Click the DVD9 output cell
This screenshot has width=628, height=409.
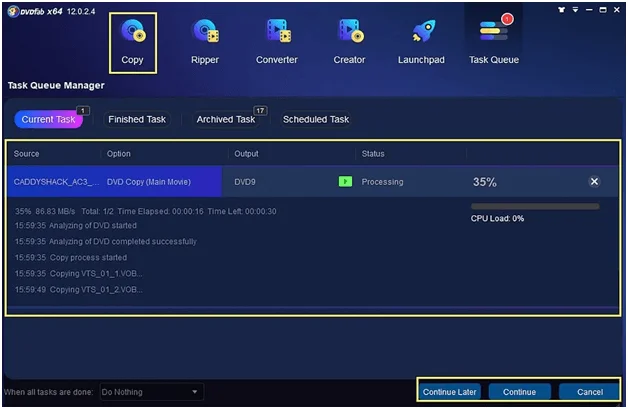coord(245,182)
